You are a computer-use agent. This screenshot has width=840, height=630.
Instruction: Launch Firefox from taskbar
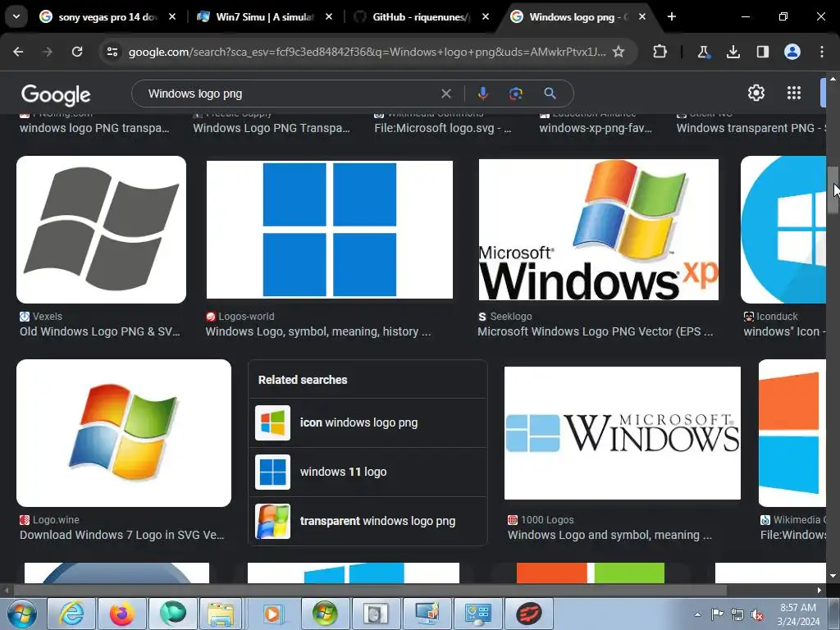pyautogui.click(x=122, y=614)
